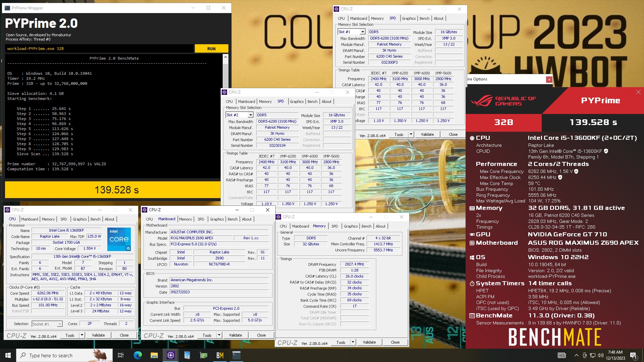The width and height of the screenshot is (644, 362).
Task: Click the System Timers clock icon
Action: [x=472, y=284]
